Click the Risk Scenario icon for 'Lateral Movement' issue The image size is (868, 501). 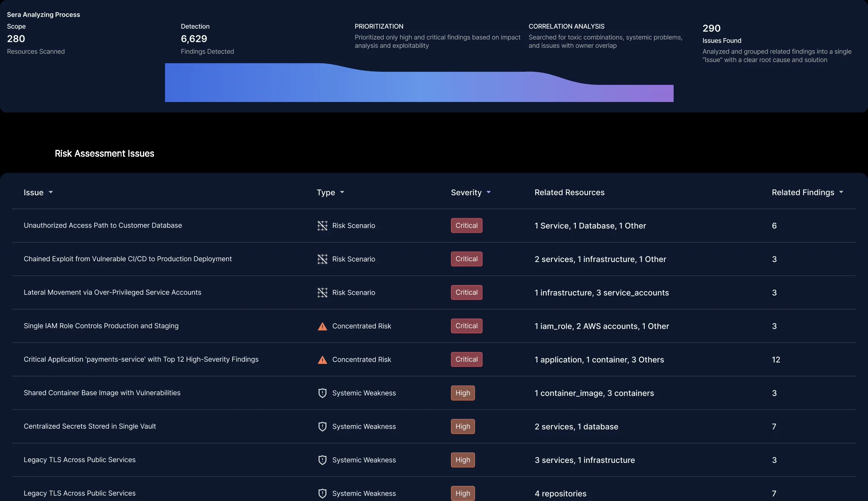[x=322, y=293]
